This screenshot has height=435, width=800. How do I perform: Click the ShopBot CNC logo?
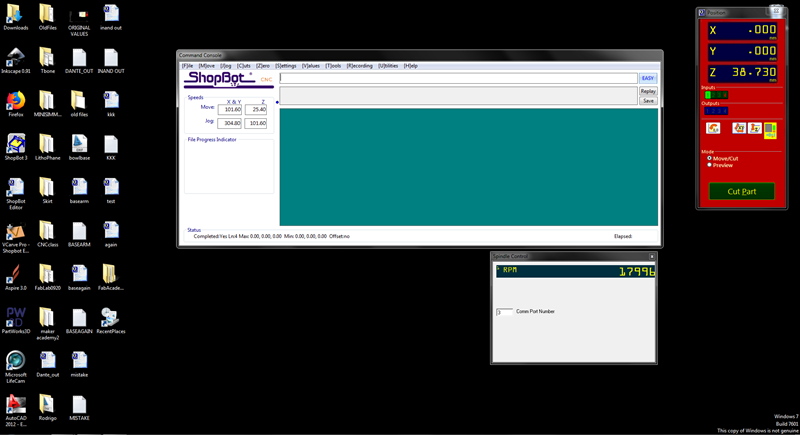point(229,80)
